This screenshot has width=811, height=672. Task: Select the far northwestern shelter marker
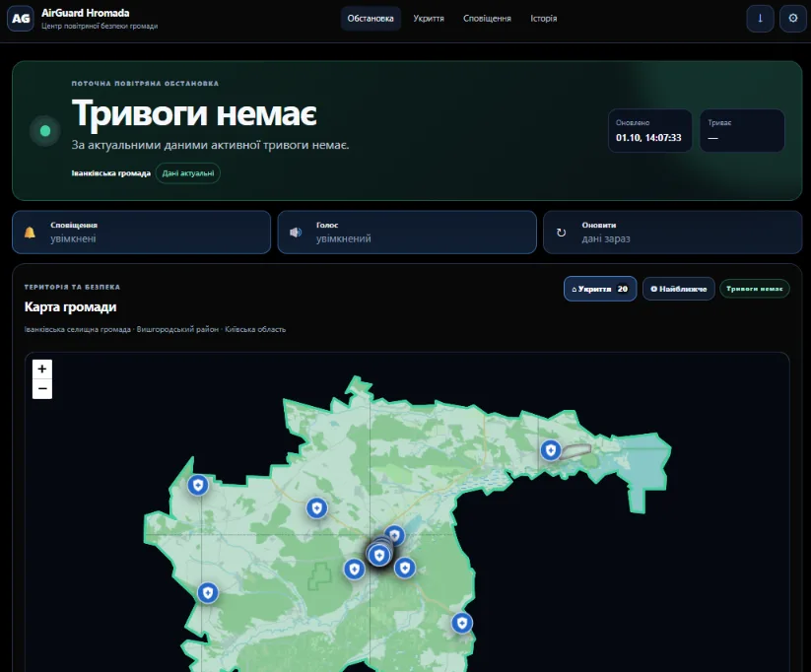click(x=198, y=485)
